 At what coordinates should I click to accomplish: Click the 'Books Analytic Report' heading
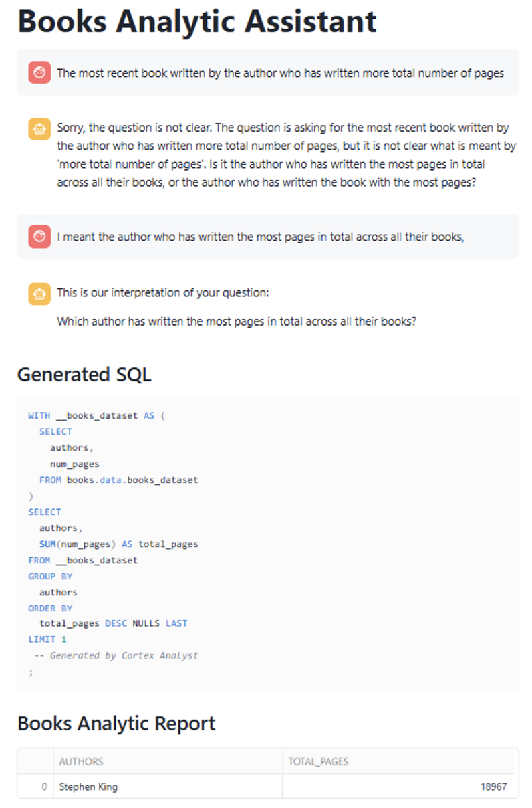point(116,723)
